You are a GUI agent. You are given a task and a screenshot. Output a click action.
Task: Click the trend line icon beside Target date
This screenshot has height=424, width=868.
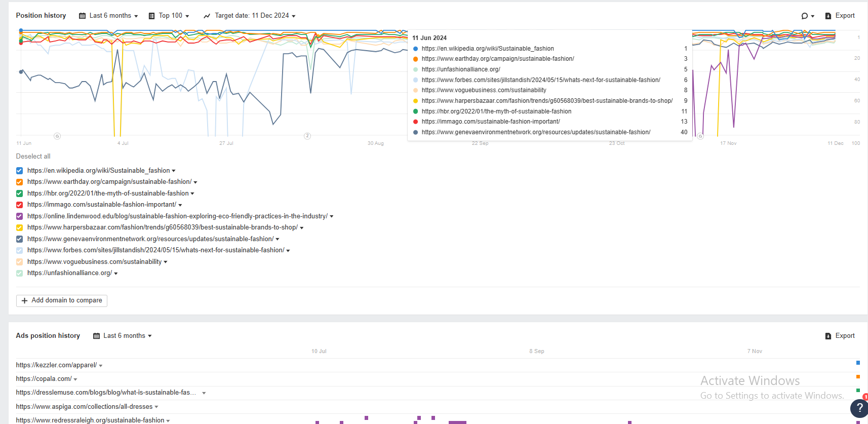coord(207,16)
